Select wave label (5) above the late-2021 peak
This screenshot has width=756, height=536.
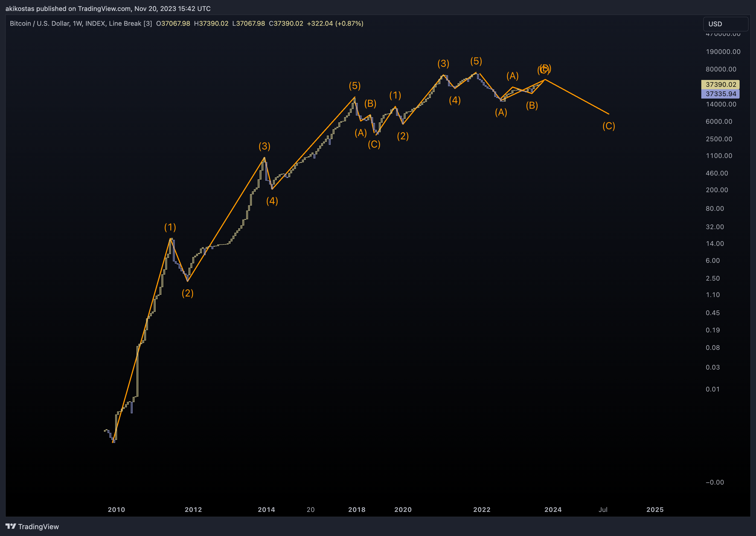click(x=476, y=61)
